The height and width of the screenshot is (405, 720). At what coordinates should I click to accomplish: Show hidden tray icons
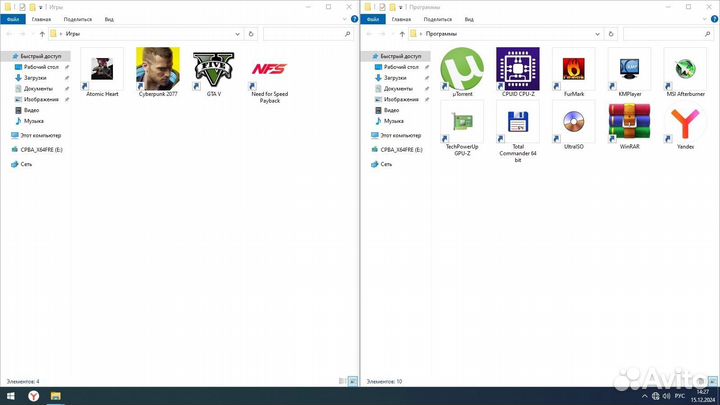tap(645, 396)
